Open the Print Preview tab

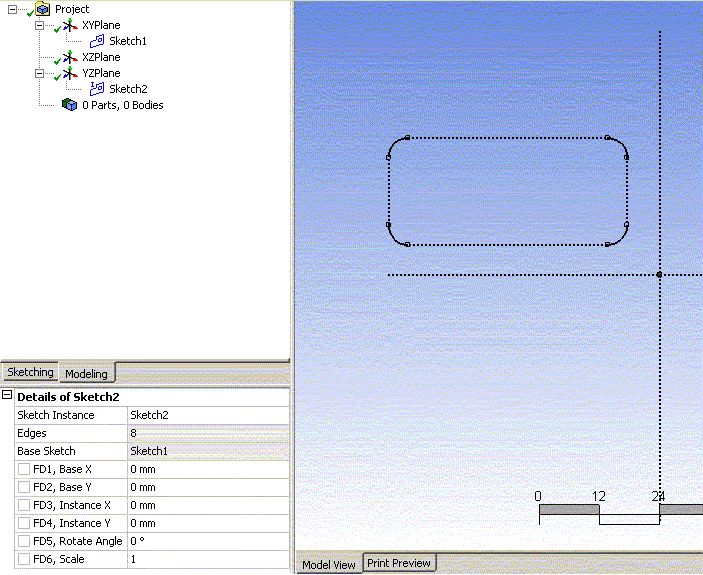(x=398, y=563)
